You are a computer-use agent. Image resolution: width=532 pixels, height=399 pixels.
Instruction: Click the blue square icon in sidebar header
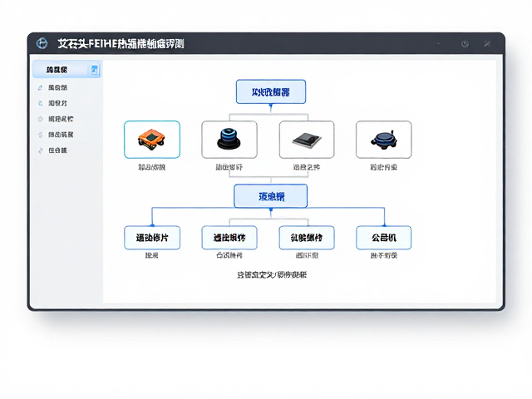point(95,70)
